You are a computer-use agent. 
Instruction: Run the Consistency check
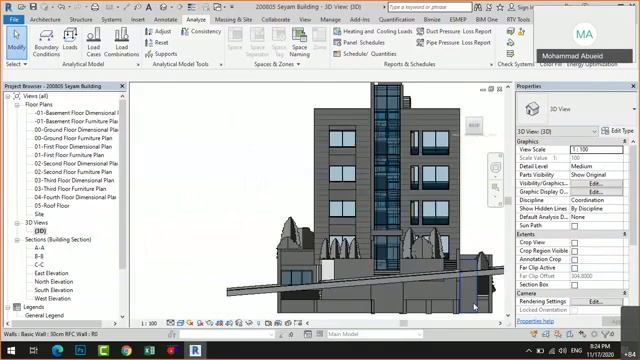point(201,31)
